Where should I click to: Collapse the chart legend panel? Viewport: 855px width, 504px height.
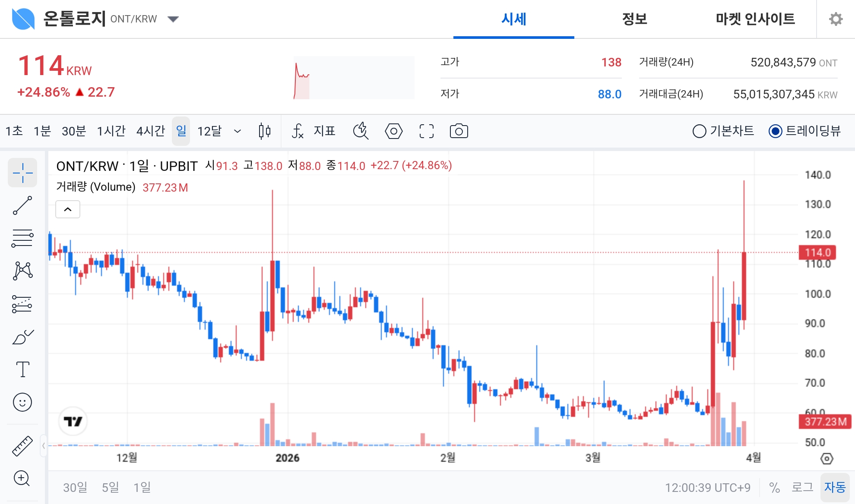67,209
